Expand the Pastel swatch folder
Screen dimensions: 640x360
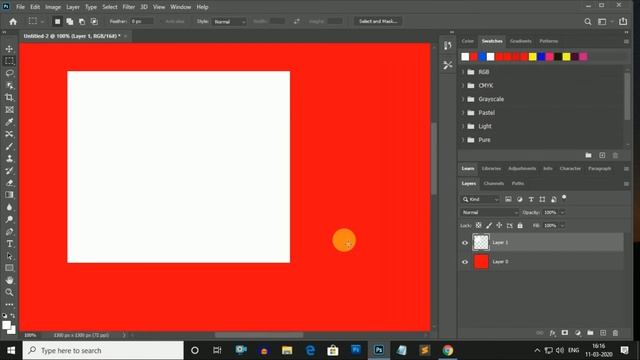(463, 113)
